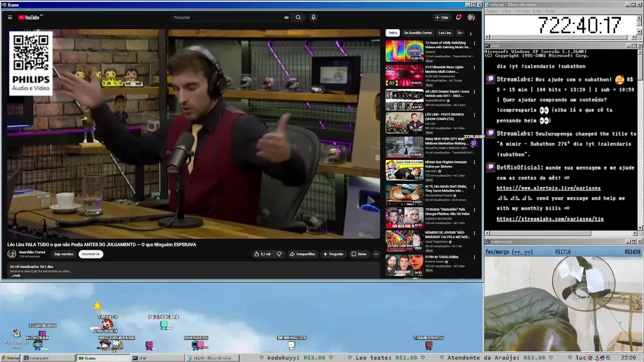Open options menu for NÚMERO DE JOVENS video

pos(474,233)
